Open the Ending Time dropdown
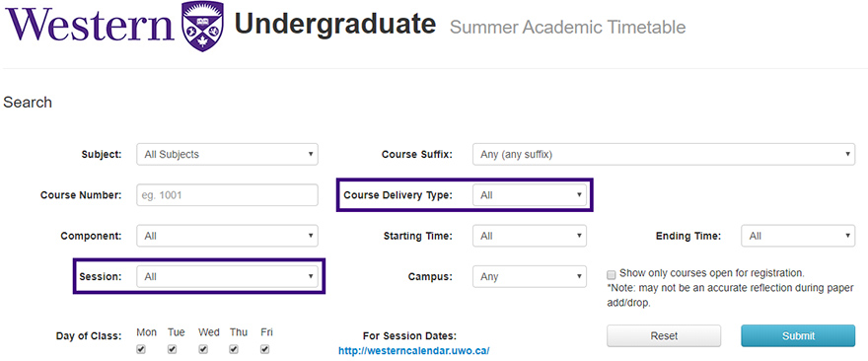868x361 pixels. pos(798,236)
